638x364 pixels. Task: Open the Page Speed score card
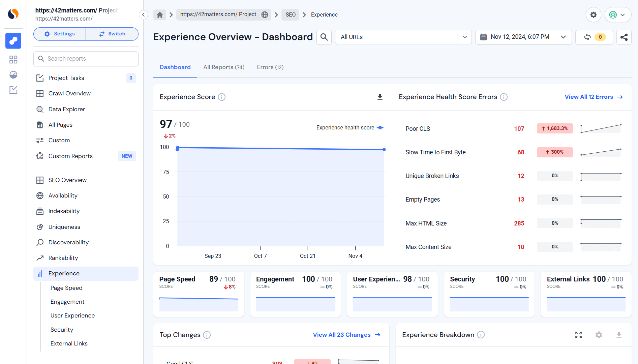(x=199, y=294)
